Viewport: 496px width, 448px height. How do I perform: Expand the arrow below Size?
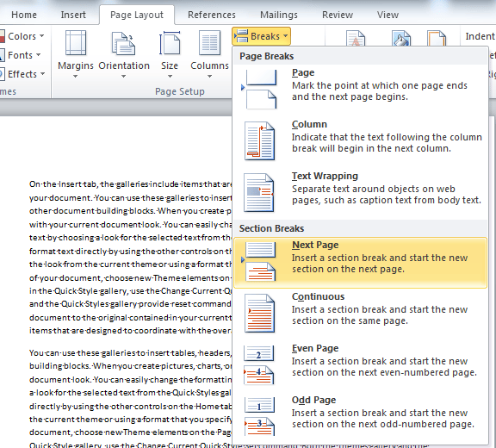pyautogui.click(x=170, y=77)
